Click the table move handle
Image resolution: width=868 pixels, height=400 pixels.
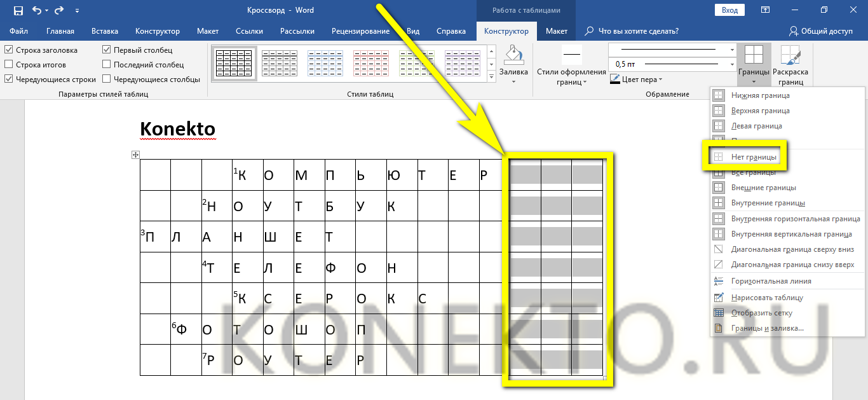click(x=135, y=155)
